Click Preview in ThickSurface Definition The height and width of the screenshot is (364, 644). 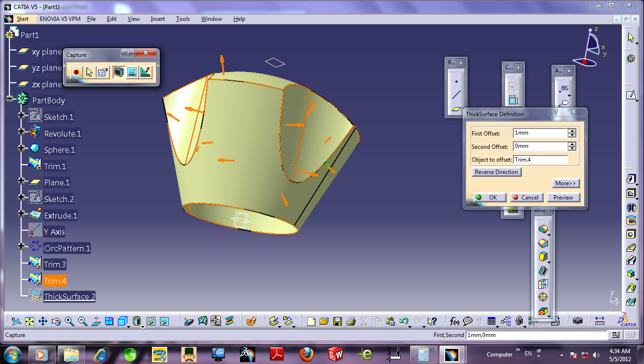point(563,198)
